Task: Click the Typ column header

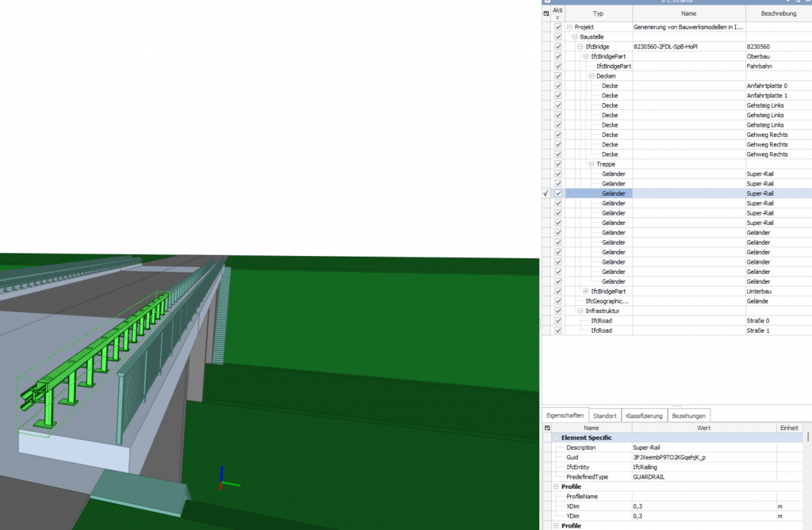Action: [598, 13]
